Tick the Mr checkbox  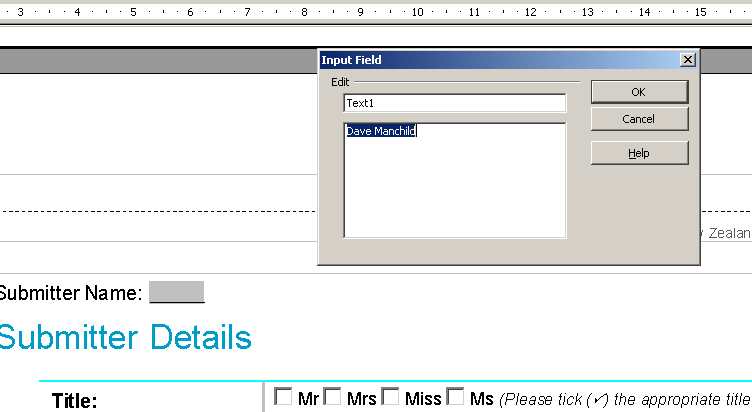(x=284, y=397)
